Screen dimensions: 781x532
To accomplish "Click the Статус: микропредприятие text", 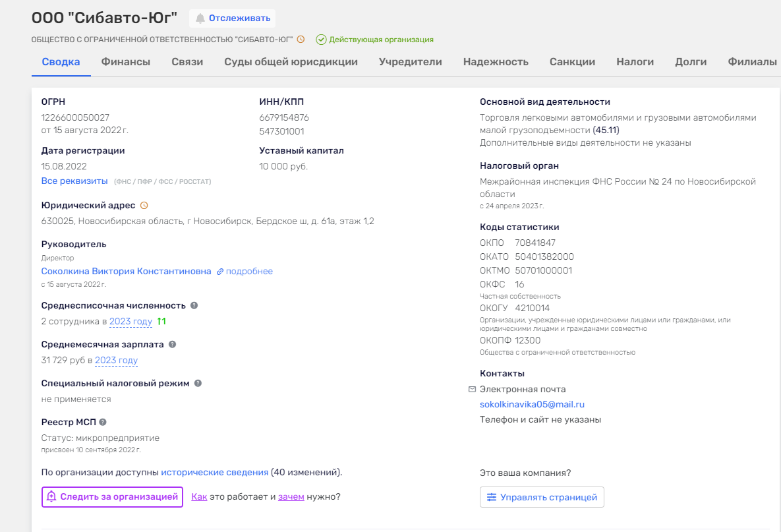I will pyautogui.click(x=100, y=438).
